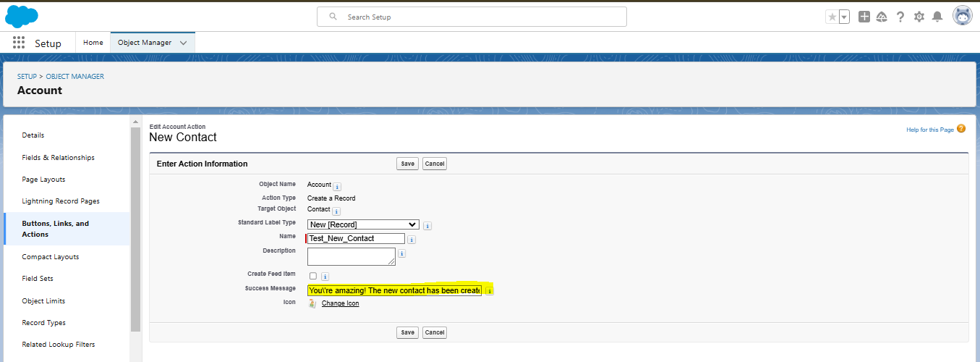Open Related Lookup Filters in the sidebar
The height and width of the screenshot is (362, 980).
point(59,345)
